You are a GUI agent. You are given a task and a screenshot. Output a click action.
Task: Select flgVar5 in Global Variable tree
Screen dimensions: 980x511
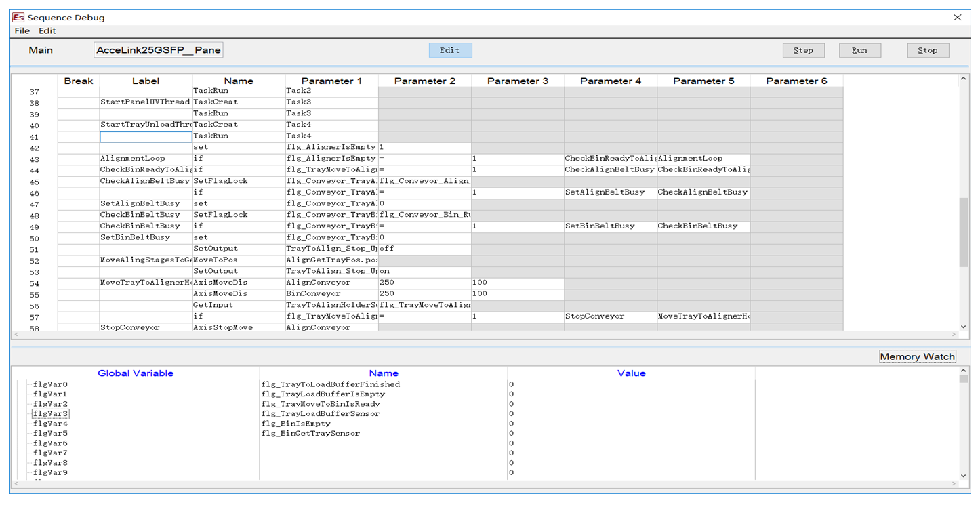(50, 433)
